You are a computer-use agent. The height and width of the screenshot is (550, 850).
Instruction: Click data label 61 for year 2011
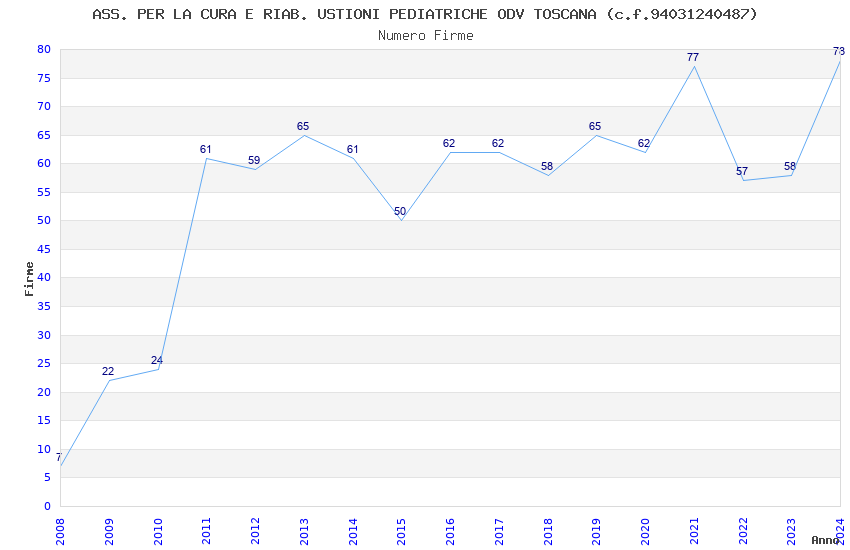click(205, 149)
